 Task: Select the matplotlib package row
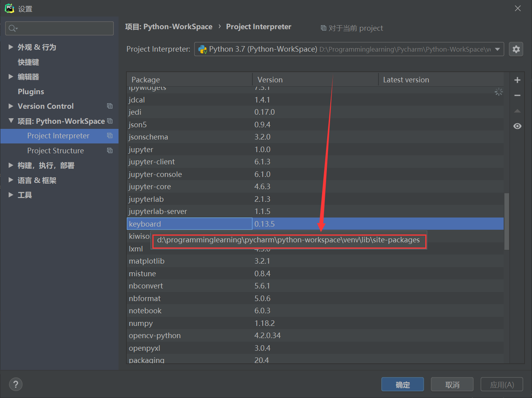point(315,261)
